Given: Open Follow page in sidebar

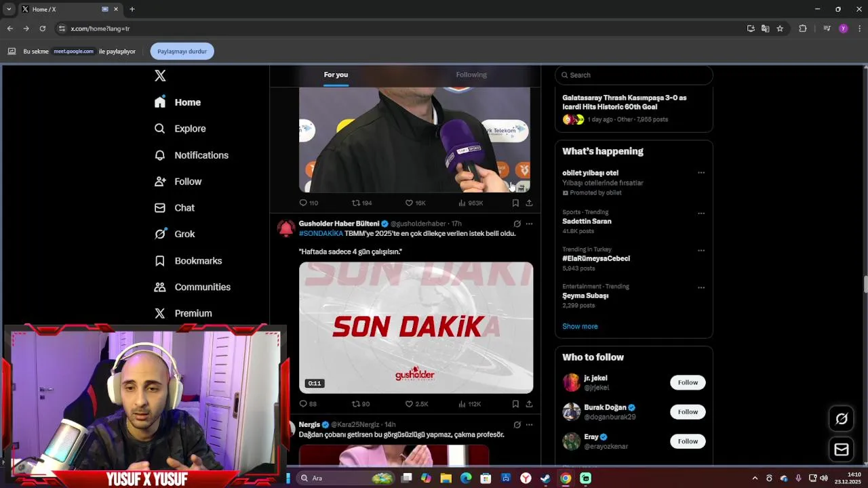Looking at the screenshot, I should (x=178, y=182).
